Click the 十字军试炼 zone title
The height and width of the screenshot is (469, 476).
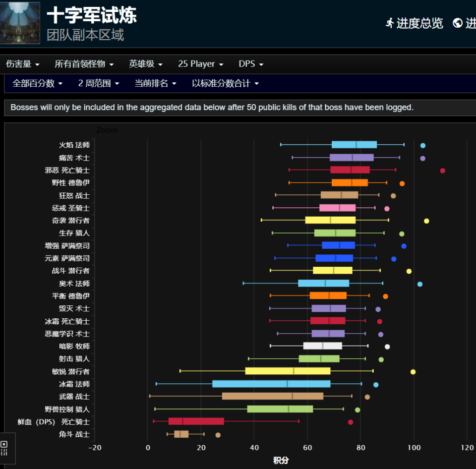pyautogui.click(x=92, y=15)
